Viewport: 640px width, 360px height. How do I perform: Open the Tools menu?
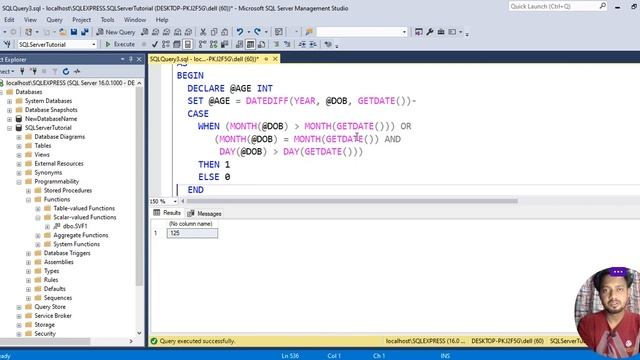(x=107, y=20)
